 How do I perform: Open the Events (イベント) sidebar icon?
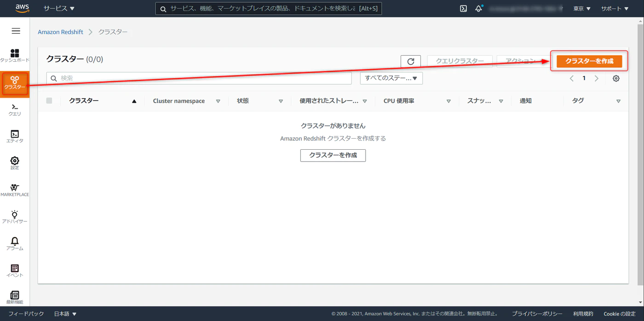[x=15, y=271]
